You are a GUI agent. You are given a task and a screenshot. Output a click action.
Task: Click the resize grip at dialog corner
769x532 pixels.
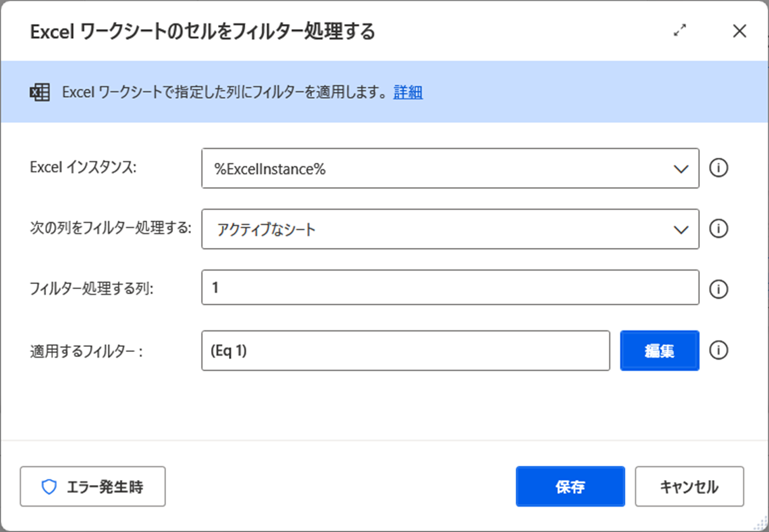click(759, 523)
